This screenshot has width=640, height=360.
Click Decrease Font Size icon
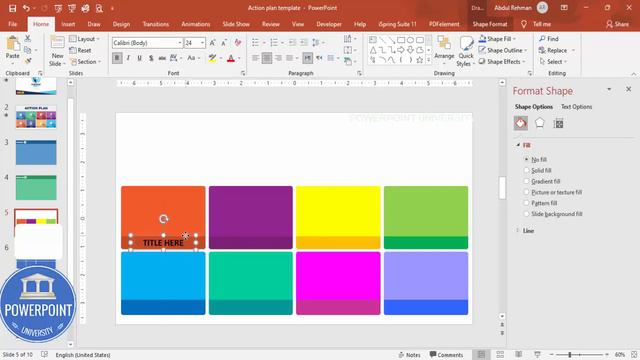click(224, 43)
